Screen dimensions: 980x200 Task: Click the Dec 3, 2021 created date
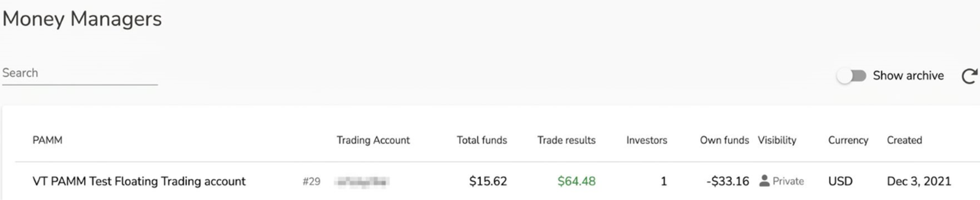(919, 181)
